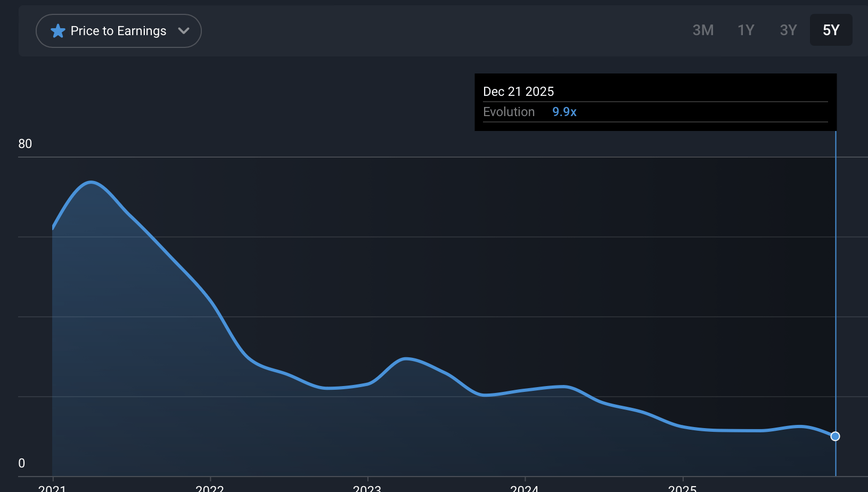The width and height of the screenshot is (868, 492).
Task: Open the Price to Earnings metric selector
Action: tap(118, 31)
